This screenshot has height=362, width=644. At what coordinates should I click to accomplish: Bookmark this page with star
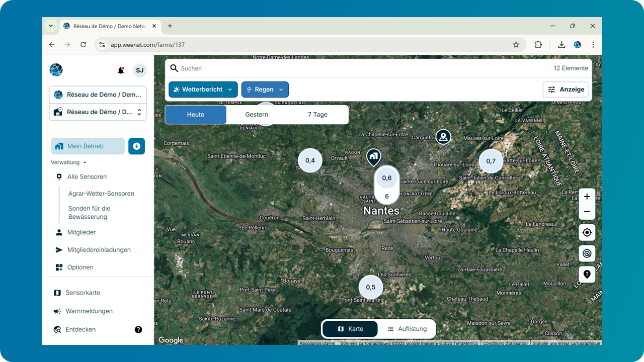[516, 45]
